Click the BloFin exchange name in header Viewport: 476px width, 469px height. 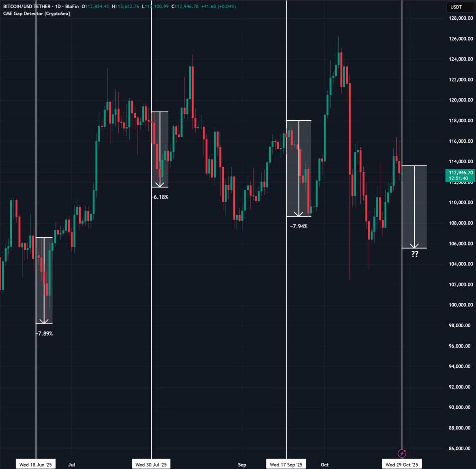[72, 6]
